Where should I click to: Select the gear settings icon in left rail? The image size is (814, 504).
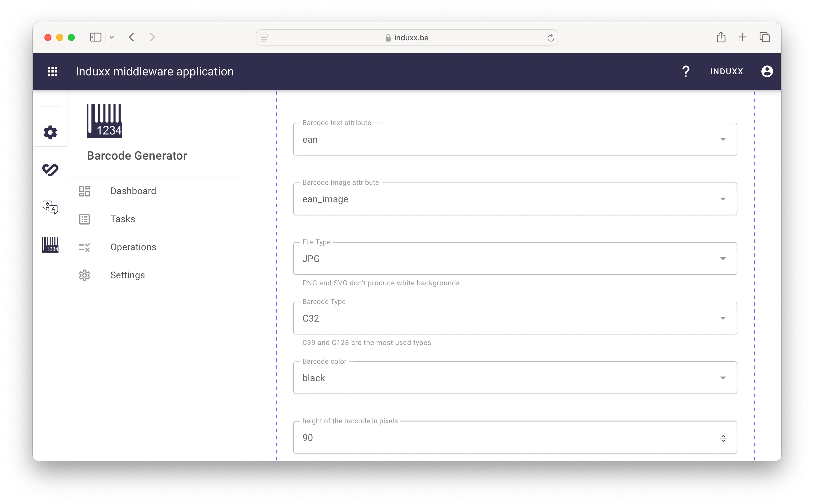coord(50,132)
